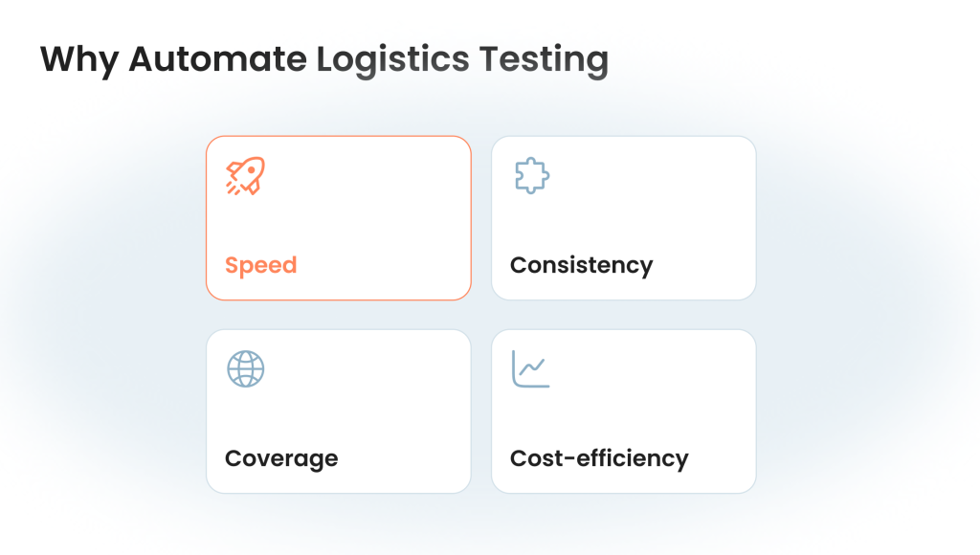Click the gap between Consistency and Cost-efficiency cards
The height and width of the screenshot is (555, 980).
(624, 315)
